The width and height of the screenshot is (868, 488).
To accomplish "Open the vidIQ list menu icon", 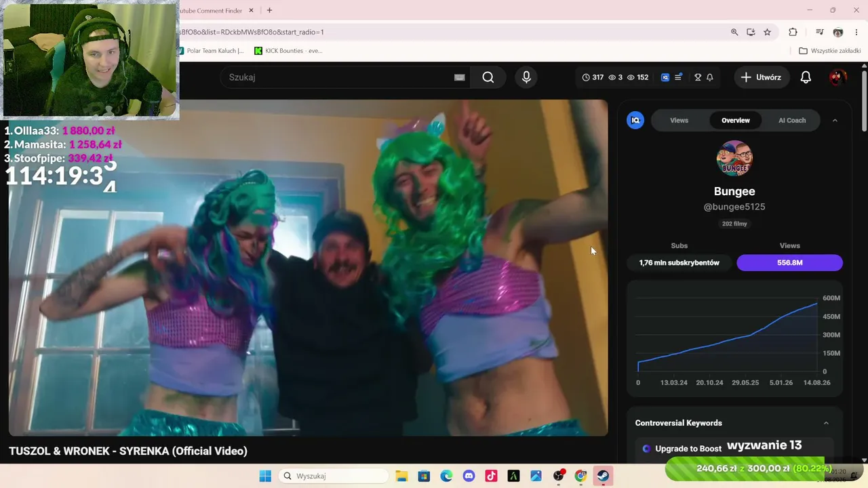I will point(678,77).
